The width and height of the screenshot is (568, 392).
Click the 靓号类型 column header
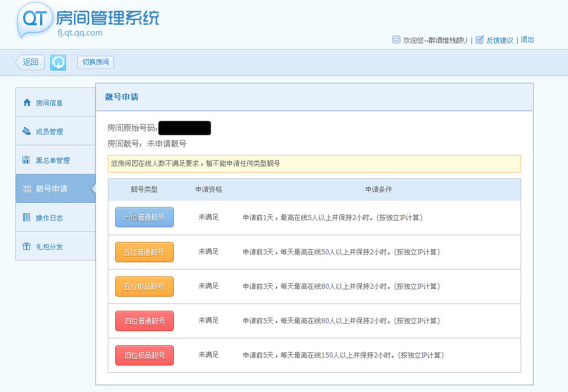coord(144,190)
